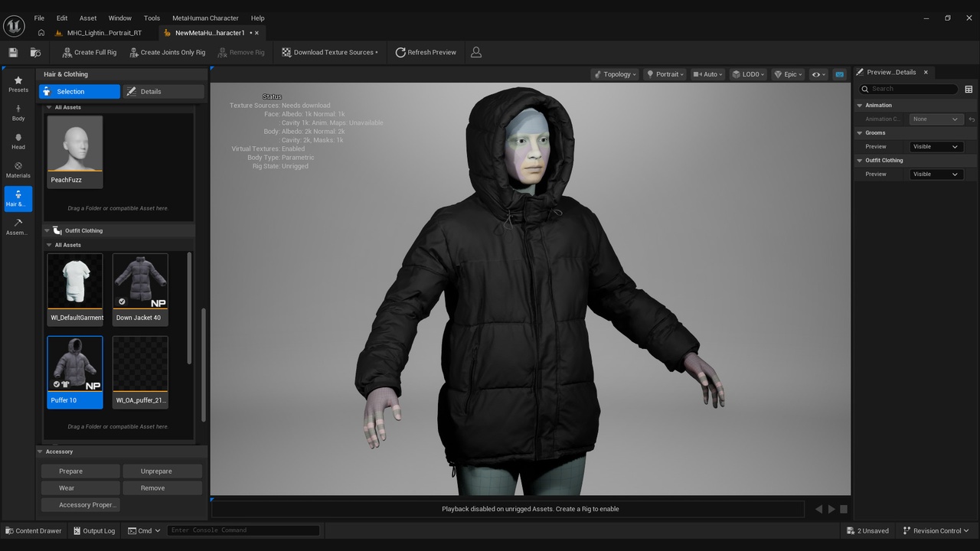980x551 pixels.
Task: Open the File menu
Action: (x=39, y=18)
